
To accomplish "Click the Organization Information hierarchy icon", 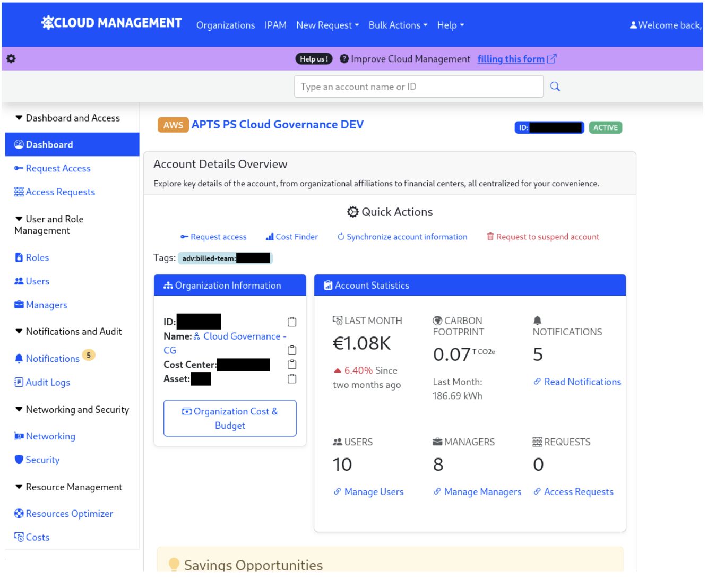I will coord(168,286).
